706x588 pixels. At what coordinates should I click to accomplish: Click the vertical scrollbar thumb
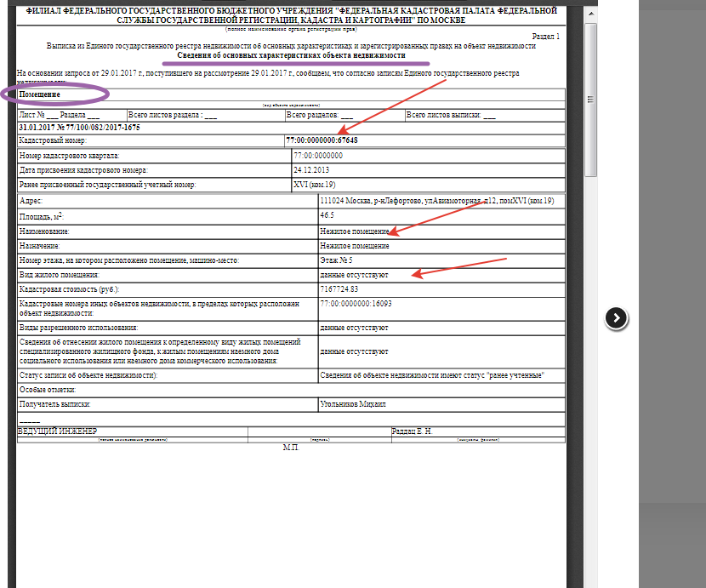[590, 100]
